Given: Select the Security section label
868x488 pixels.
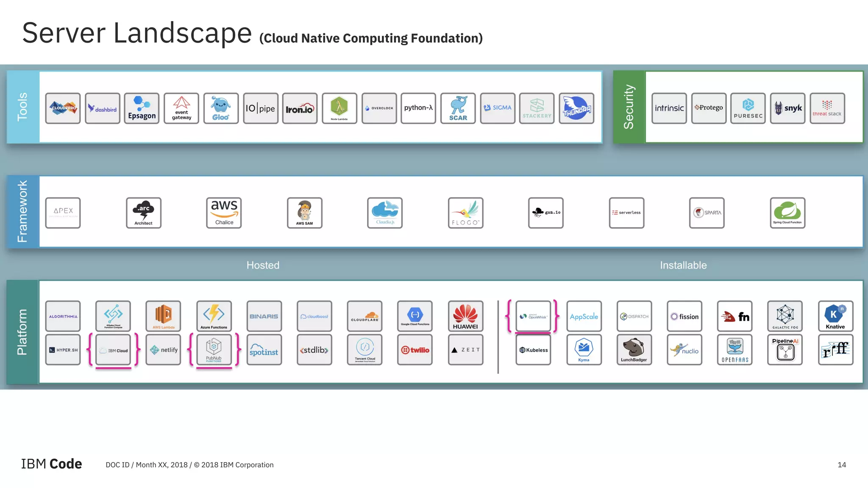Looking at the screenshot, I should [629, 107].
